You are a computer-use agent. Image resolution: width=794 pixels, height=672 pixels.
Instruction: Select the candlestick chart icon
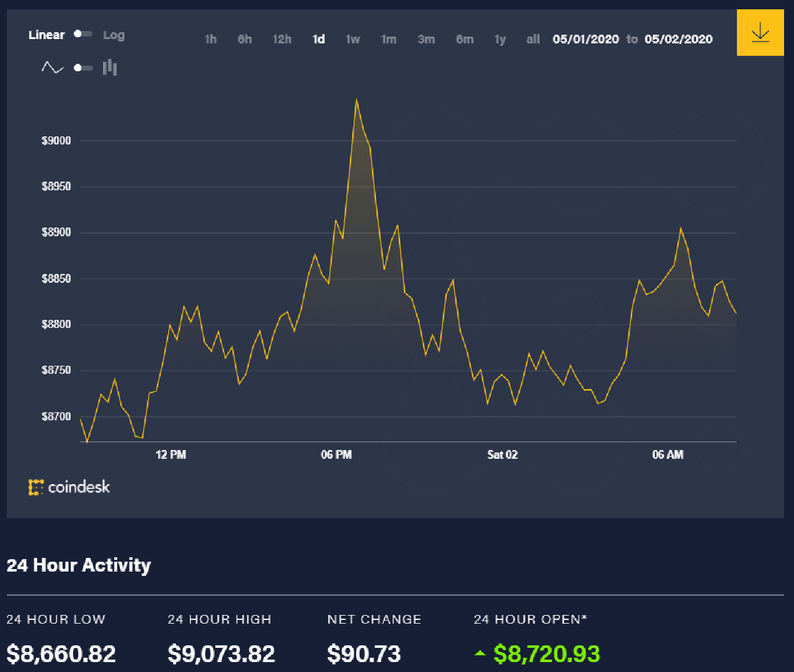click(x=110, y=67)
